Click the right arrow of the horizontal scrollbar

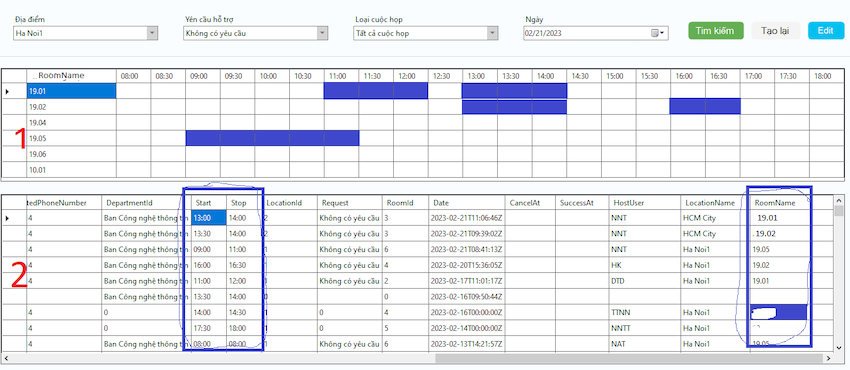tap(828, 359)
